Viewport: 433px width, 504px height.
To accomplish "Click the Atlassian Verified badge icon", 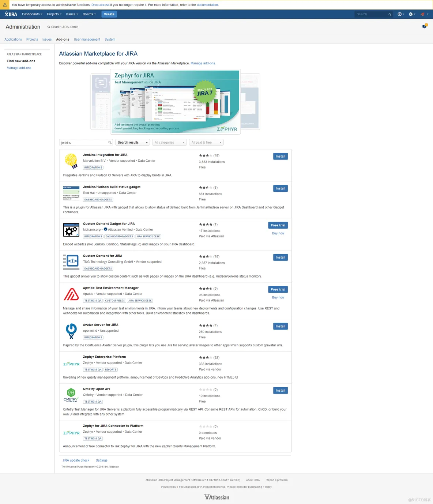I will 105,229.
